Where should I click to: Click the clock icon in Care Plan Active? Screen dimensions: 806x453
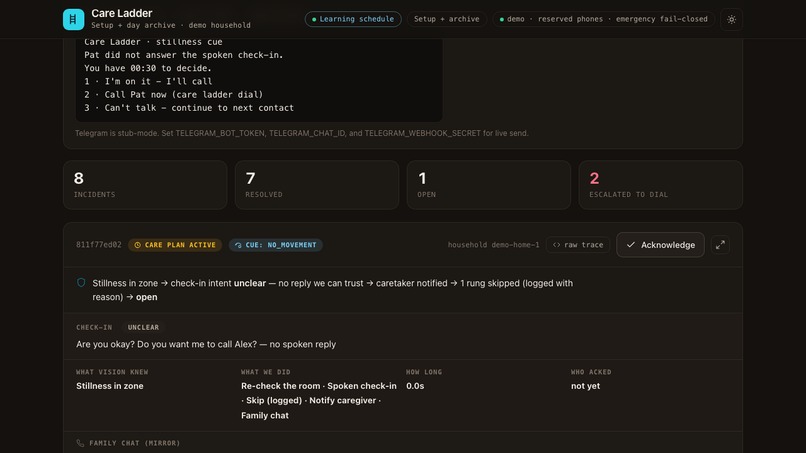click(137, 245)
